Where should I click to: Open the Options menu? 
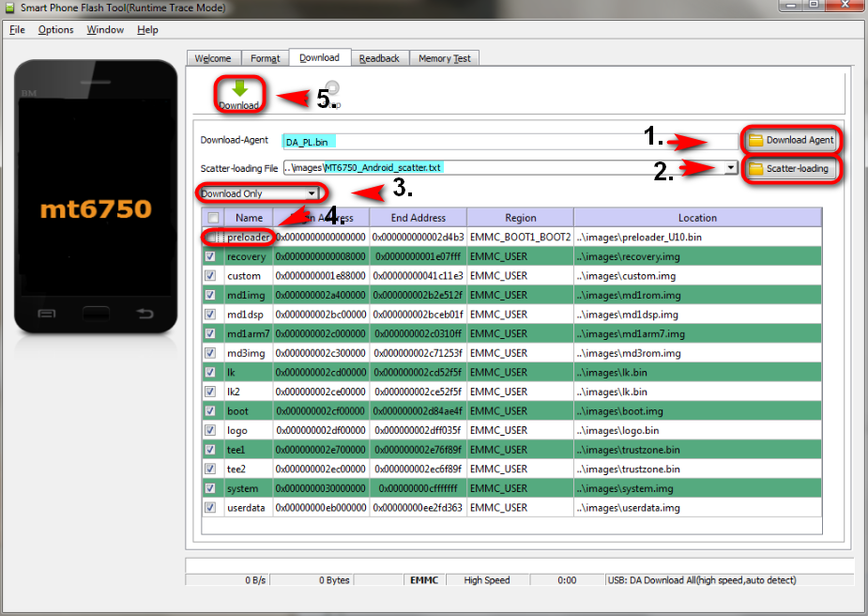[x=55, y=30]
